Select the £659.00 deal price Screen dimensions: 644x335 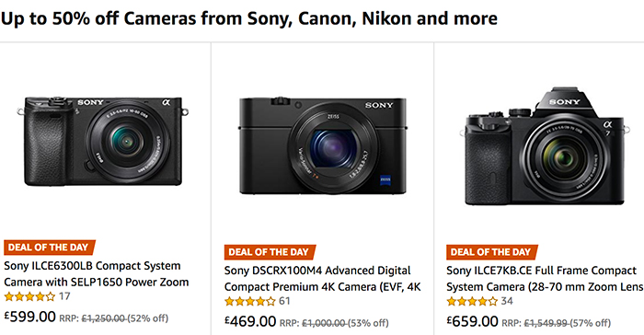pos(472,321)
